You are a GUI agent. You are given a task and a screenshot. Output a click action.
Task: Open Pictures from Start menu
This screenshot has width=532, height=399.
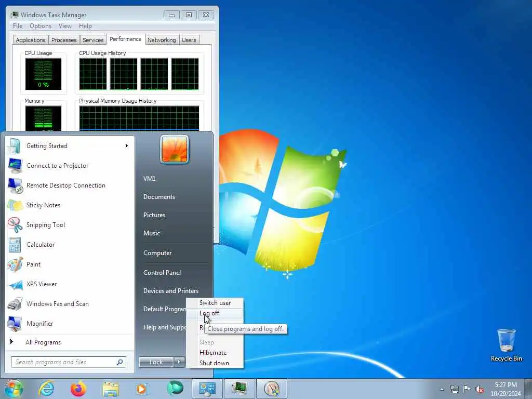tap(154, 215)
